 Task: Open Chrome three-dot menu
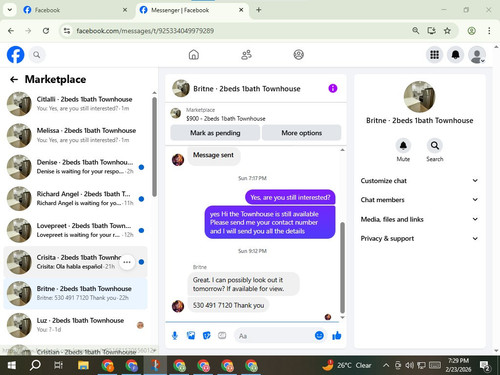coord(489,31)
